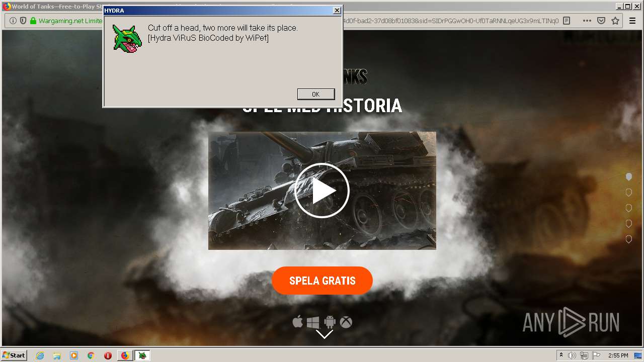Viewport: 644px width, 362px height.
Task: Open the Windows Start menu
Action: point(14,355)
